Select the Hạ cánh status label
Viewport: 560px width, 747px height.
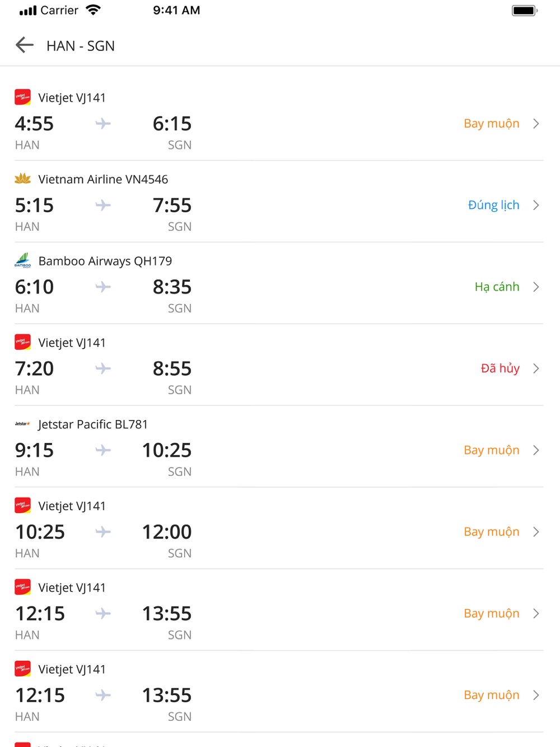pyautogui.click(x=497, y=287)
